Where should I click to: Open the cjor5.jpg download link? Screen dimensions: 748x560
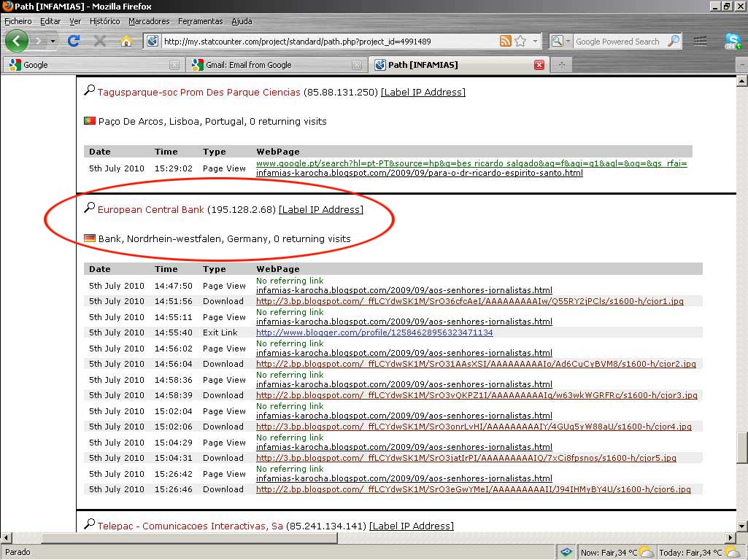pyautogui.click(x=466, y=458)
